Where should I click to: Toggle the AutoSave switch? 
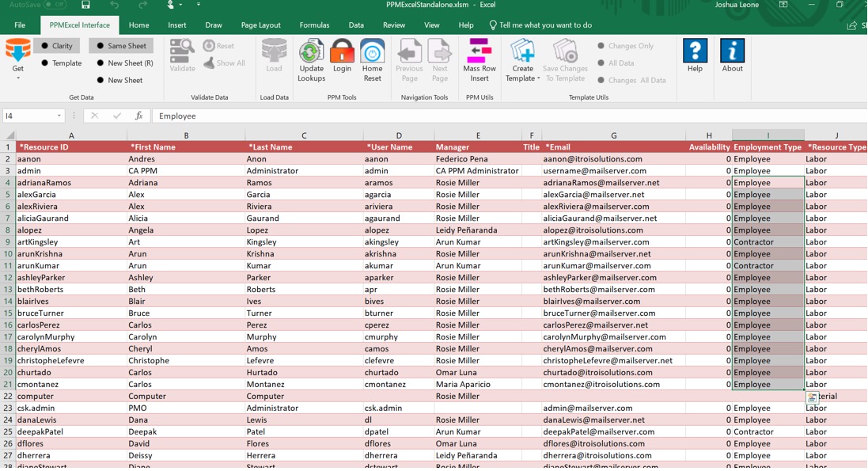[x=55, y=5]
